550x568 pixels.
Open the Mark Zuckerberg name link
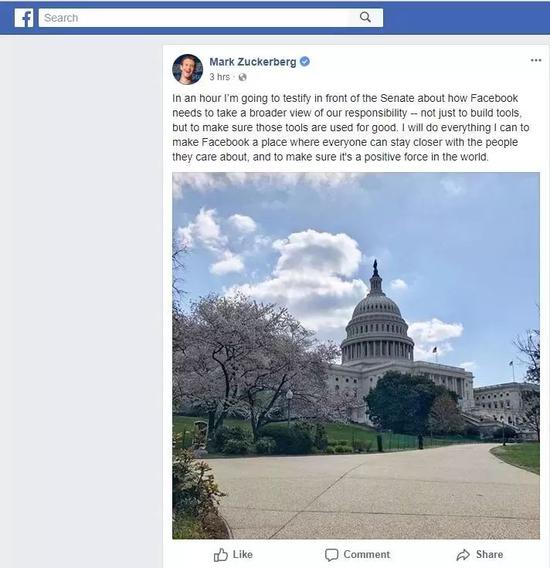click(253, 62)
